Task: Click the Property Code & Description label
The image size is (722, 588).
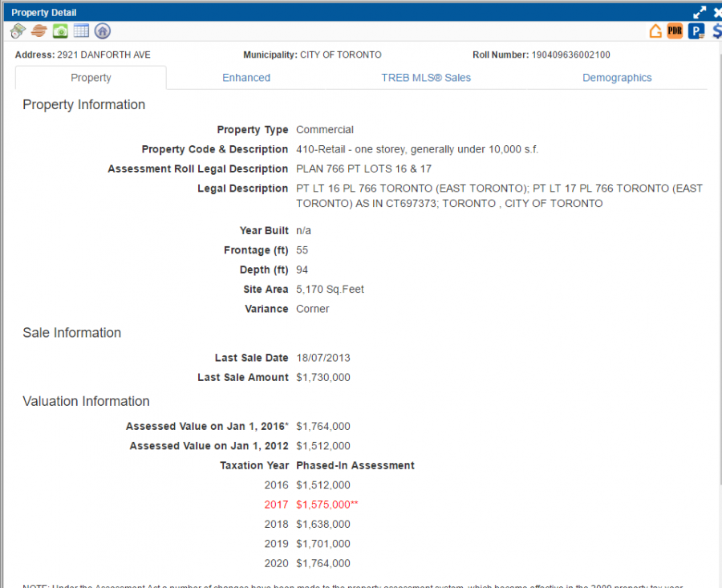Action: point(214,149)
